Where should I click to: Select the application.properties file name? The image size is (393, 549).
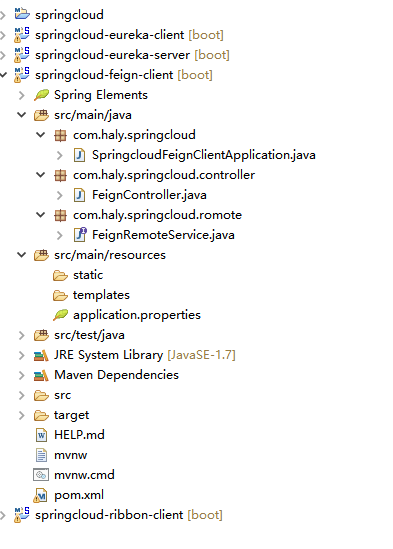tap(137, 315)
